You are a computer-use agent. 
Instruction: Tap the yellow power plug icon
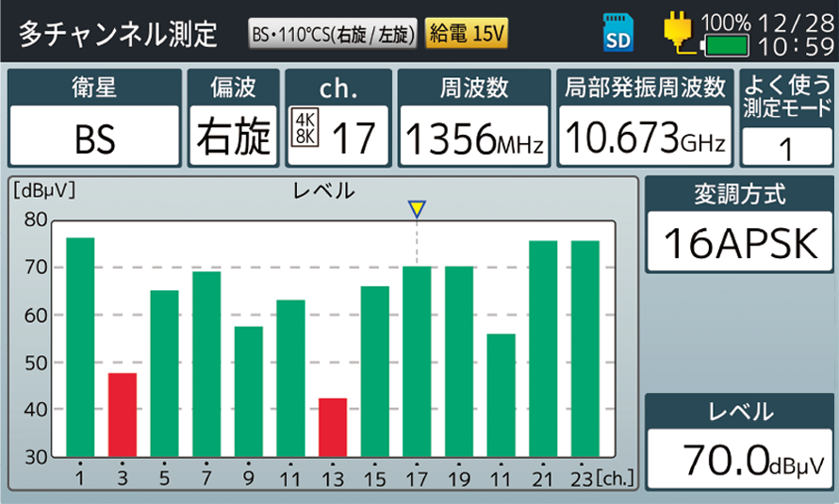[677, 32]
